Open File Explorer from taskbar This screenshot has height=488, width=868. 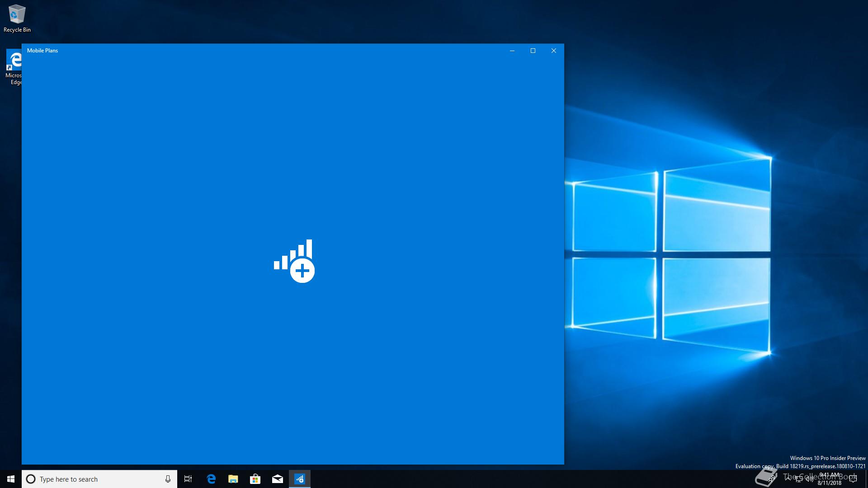tap(233, 479)
